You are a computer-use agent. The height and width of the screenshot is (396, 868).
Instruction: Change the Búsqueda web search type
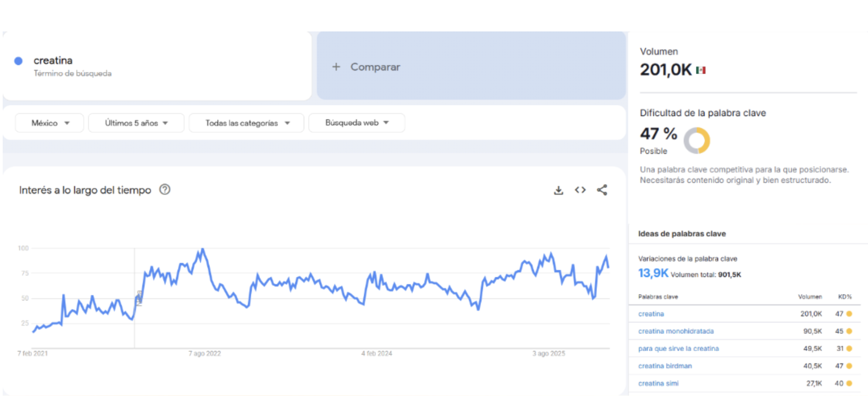357,123
